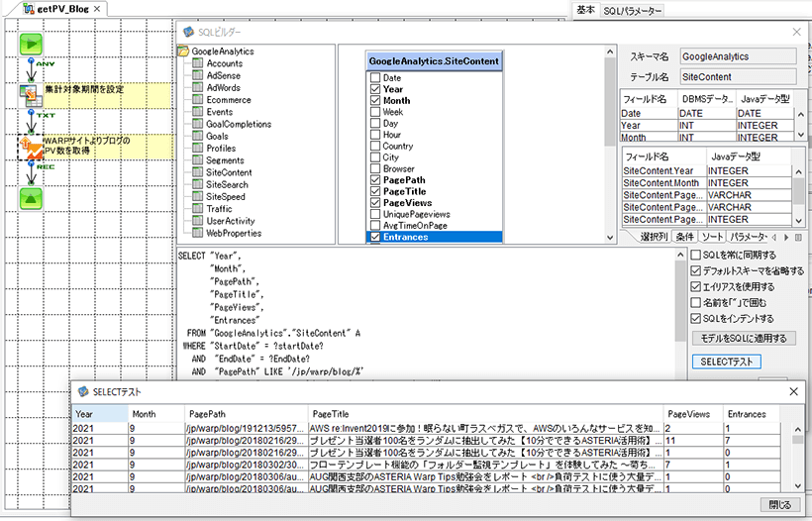Open the パラメーター tab

pos(747,237)
